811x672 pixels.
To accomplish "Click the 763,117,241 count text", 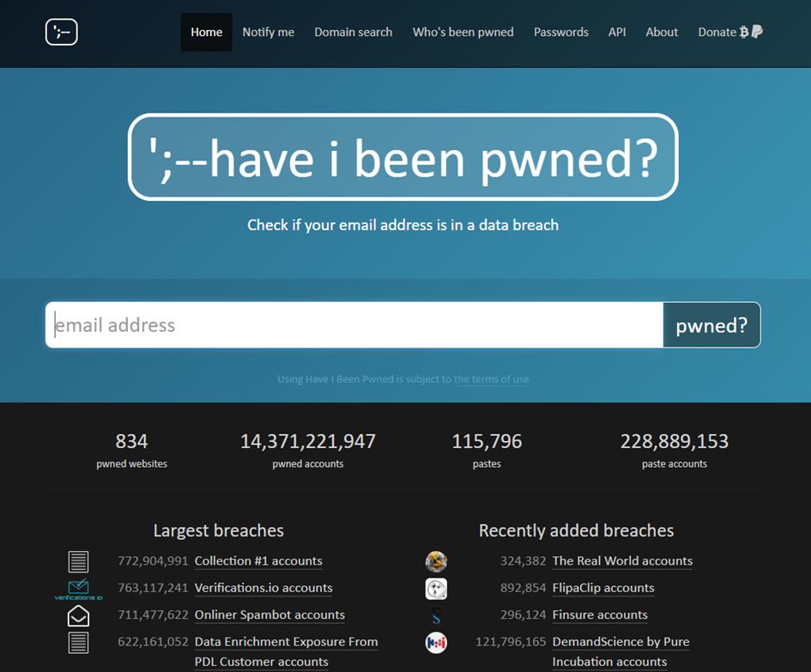I will 153,588.
